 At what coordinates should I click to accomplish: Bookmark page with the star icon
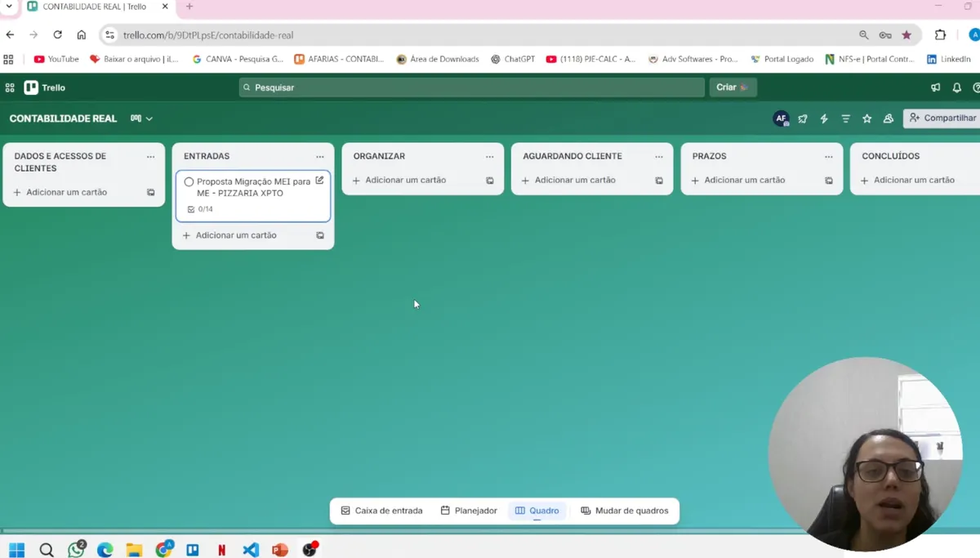[906, 35]
